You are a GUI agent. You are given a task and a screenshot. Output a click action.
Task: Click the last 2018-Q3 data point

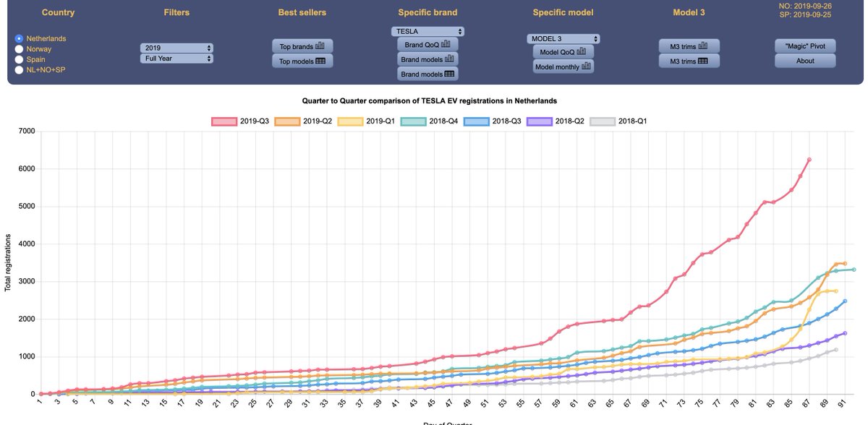[845, 301]
